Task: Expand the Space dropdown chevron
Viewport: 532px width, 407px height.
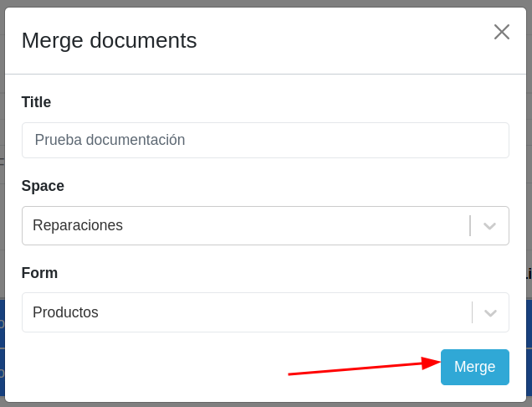Action: tap(490, 226)
